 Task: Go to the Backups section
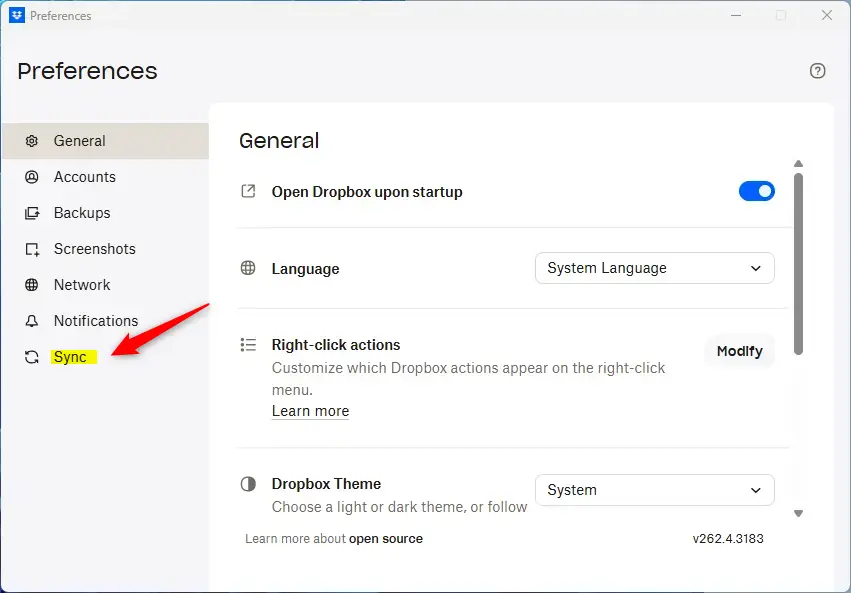click(x=105, y=213)
